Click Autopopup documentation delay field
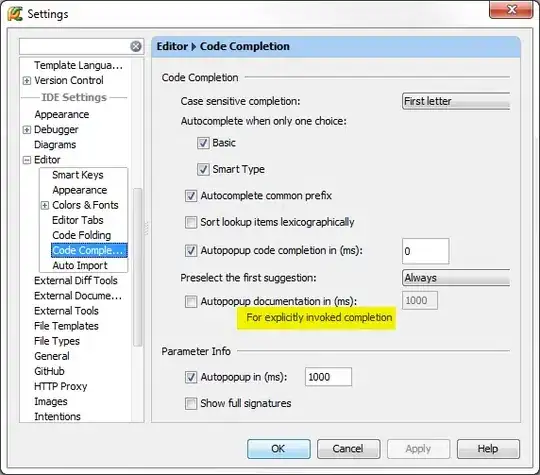Image resolution: width=540 pixels, height=475 pixels. click(x=420, y=301)
